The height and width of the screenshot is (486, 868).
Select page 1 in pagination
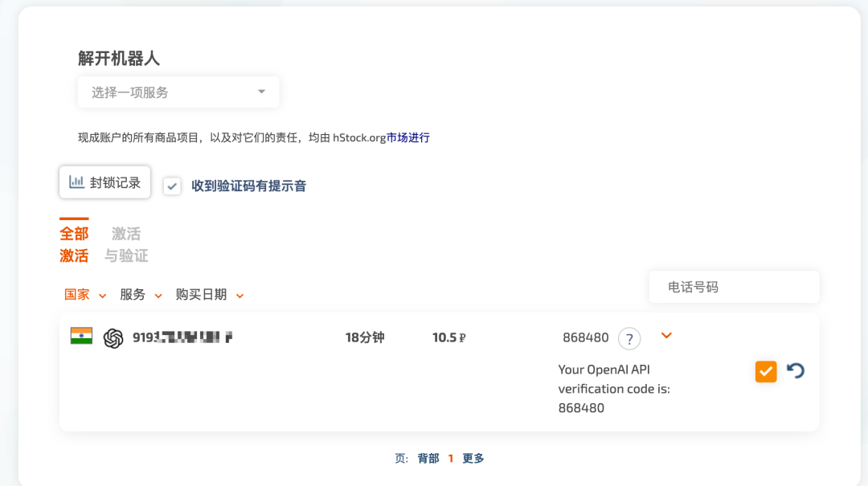click(x=451, y=459)
